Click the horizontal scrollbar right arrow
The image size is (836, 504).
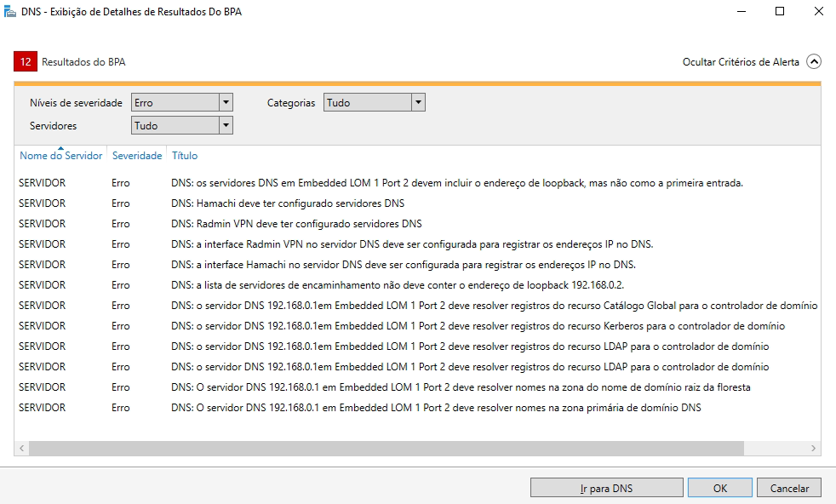pyautogui.click(x=813, y=448)
